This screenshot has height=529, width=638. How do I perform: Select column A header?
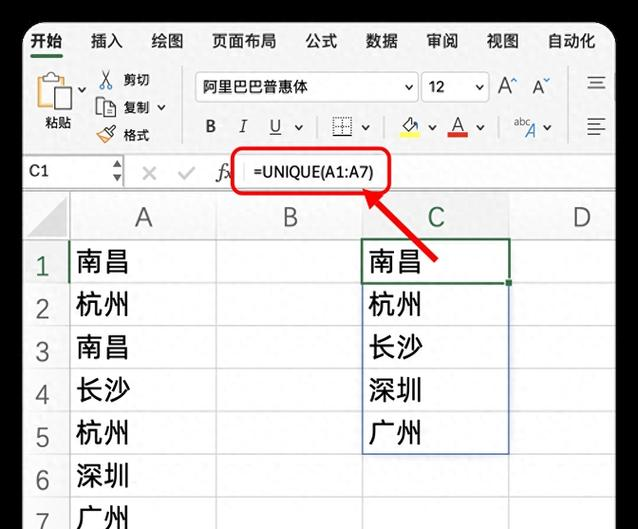143,217
